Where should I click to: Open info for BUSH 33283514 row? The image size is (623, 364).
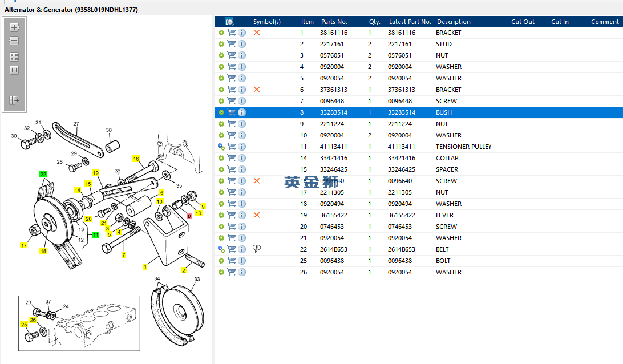(x=242, y=112)
